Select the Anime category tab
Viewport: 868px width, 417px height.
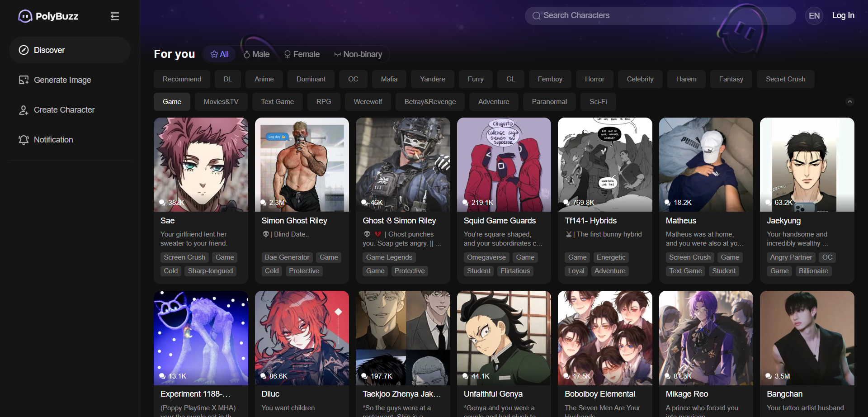pyautogui.click(x=264, y=79)
